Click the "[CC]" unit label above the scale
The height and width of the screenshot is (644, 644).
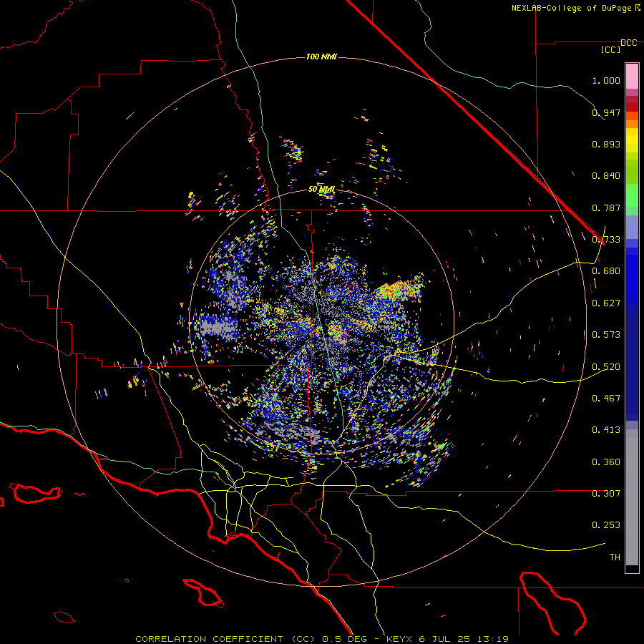(610, 49)
